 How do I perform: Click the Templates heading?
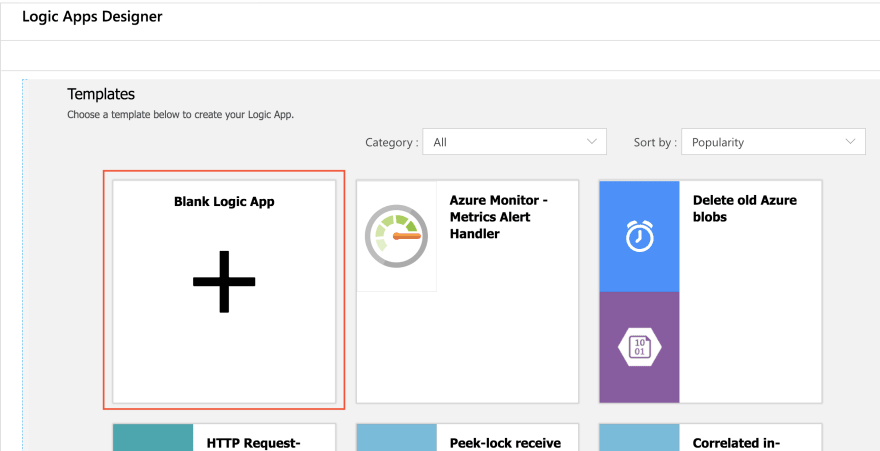[101, 94]
